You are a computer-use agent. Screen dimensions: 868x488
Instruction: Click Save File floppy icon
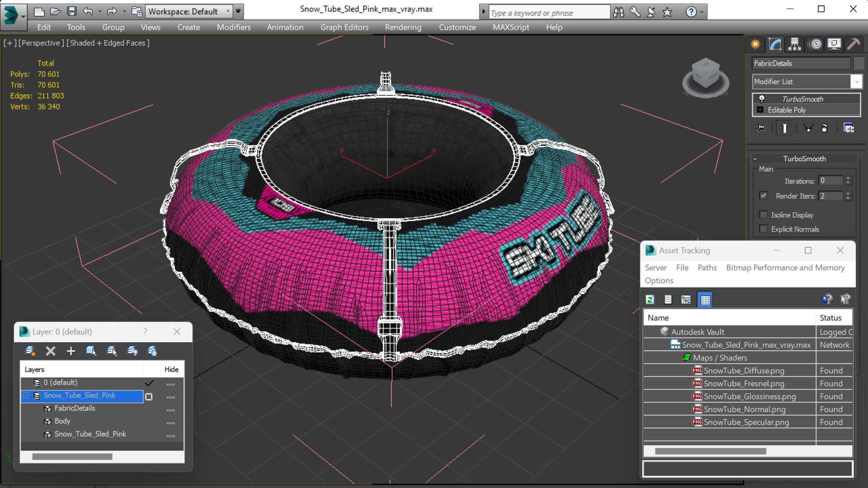tap(72, 11)
